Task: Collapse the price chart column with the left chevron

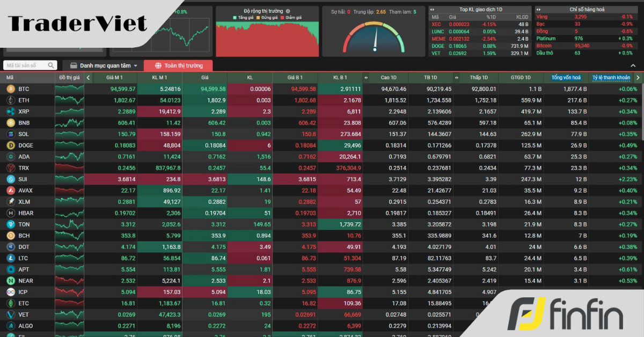Action: 87,77
